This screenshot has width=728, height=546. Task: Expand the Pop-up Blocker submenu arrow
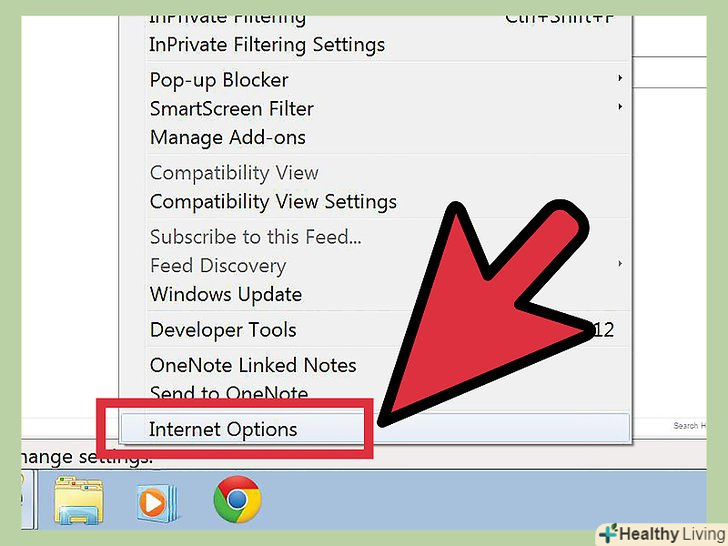coord(620,78)
